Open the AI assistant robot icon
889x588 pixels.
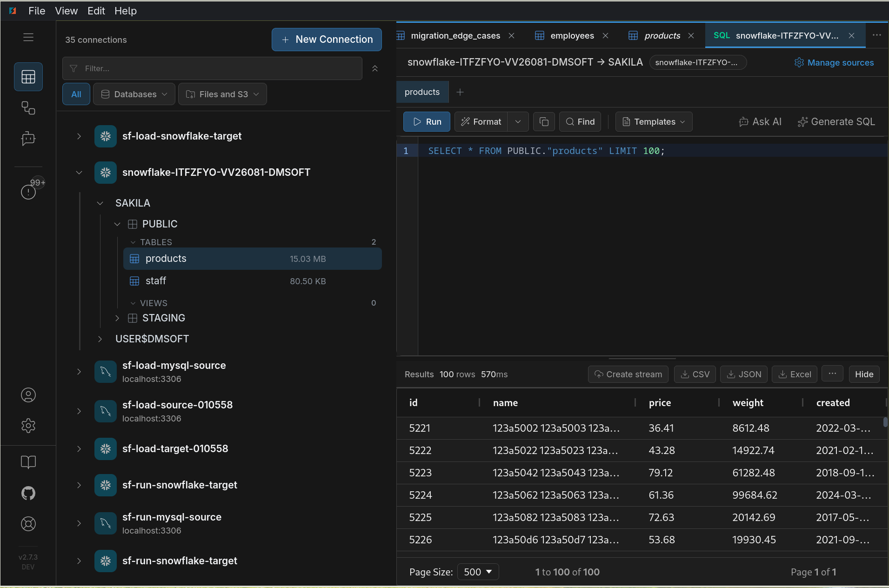(x=28, y=139)
